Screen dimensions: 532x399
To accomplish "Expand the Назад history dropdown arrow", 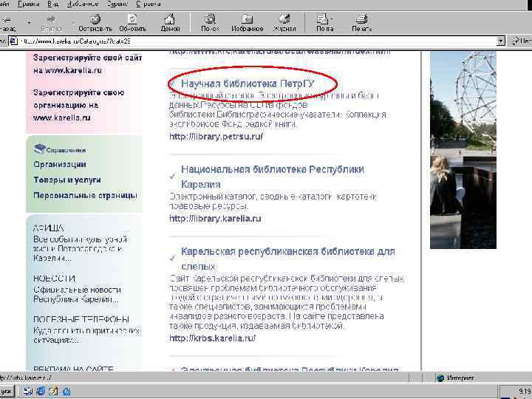I will [29, 23].
